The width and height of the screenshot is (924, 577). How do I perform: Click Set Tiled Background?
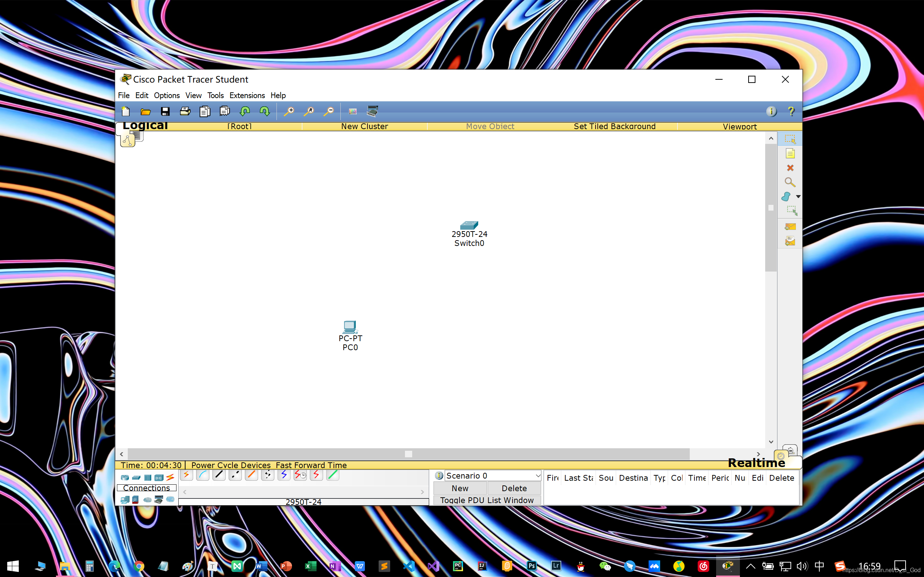click(x=614, y=126)
